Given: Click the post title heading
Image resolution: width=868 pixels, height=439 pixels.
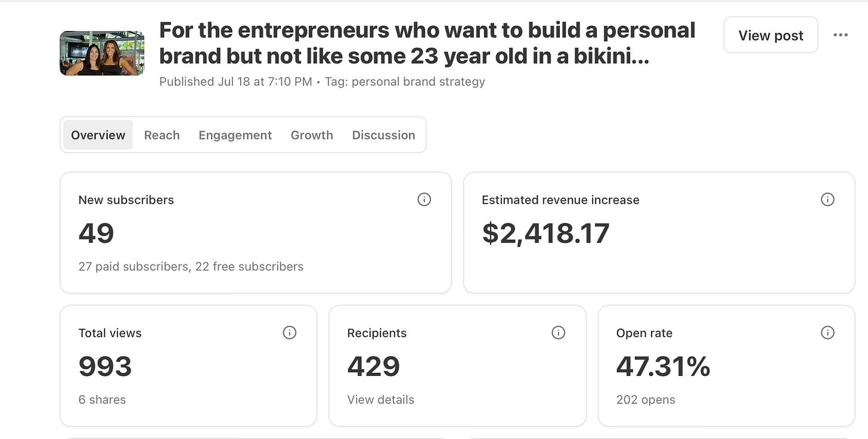Looking at the screenshot, I should point(427,43).
